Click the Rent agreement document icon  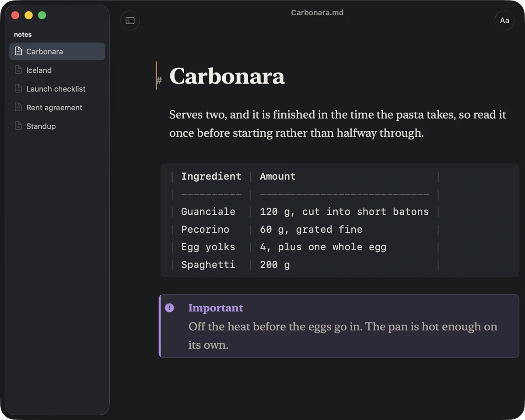tap(18, 107)
